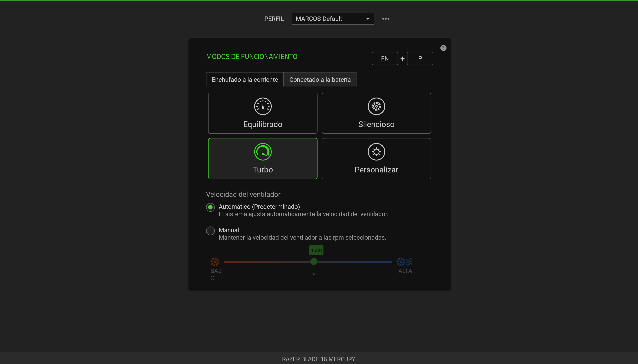
Task: Select Automático (Predeterminado) fan speed option
Action: click(210, 207)
